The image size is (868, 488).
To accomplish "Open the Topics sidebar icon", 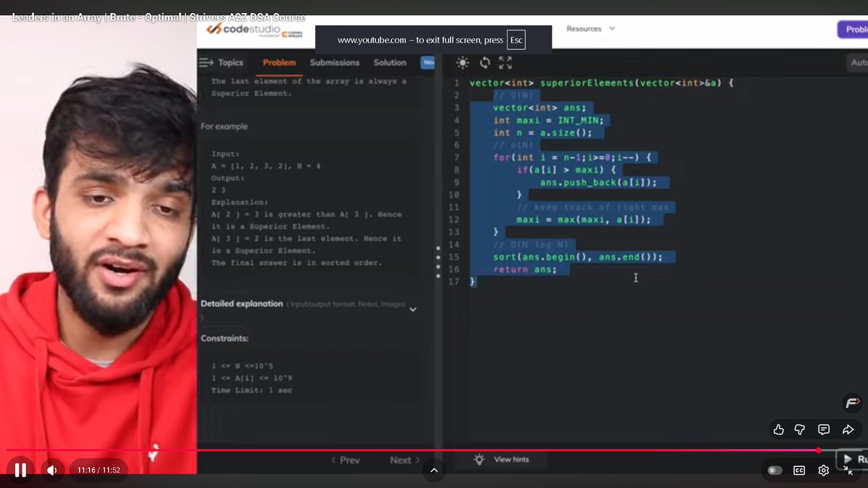I will (207, 62).
